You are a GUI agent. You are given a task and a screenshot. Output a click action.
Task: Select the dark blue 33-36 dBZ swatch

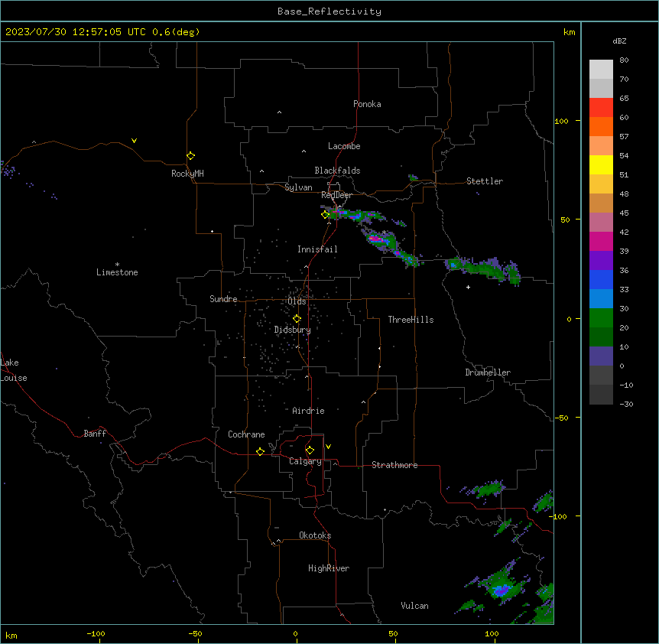pos(601,279)
